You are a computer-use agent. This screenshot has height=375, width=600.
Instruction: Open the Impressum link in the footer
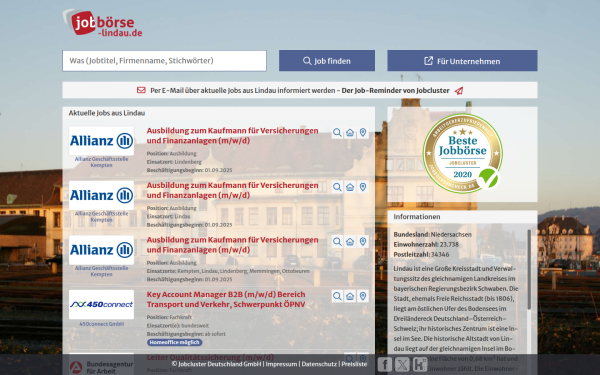coord(281,364)
